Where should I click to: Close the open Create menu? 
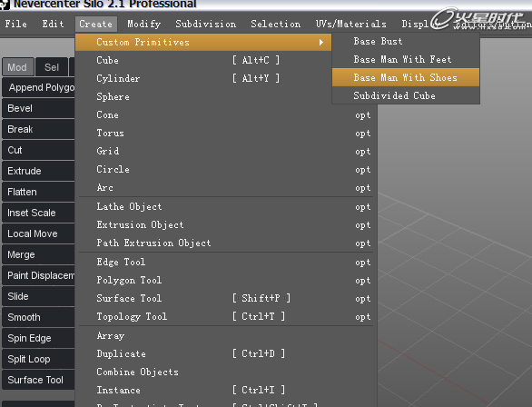point(96,24)
